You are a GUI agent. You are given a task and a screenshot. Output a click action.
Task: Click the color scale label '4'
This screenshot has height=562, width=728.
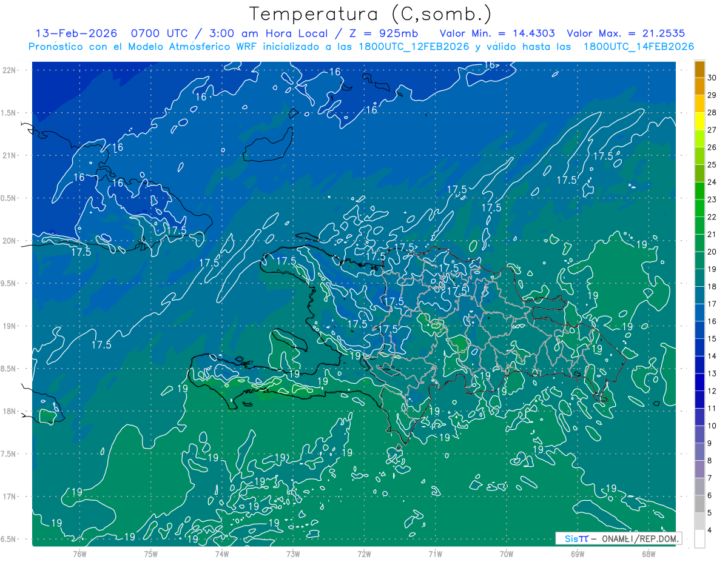[710, 530]
